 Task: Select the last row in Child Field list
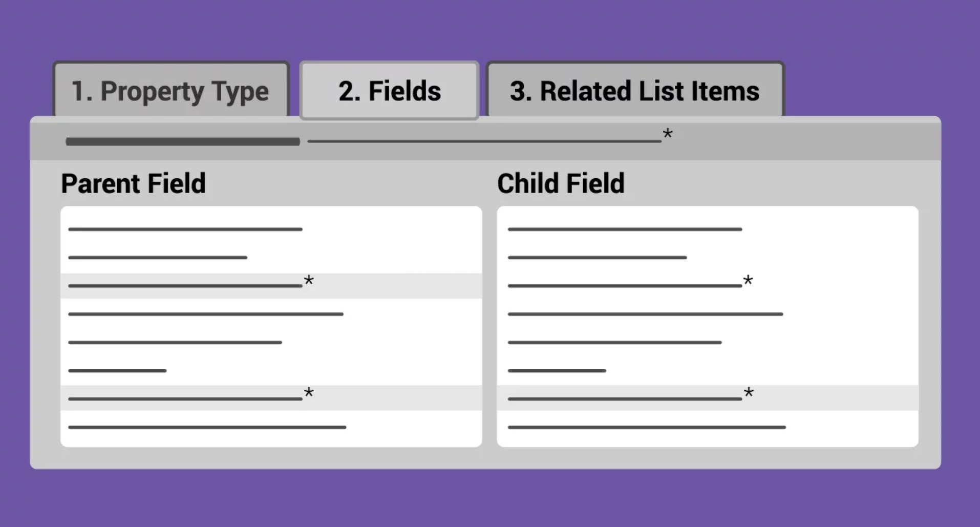(x=646, y=427)
